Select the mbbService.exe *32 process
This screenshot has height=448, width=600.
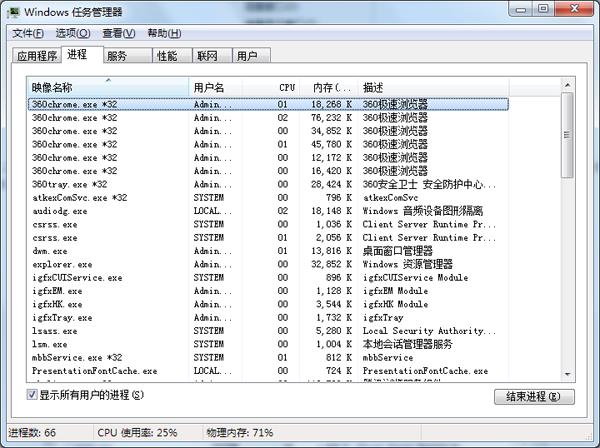click(268, 357)
